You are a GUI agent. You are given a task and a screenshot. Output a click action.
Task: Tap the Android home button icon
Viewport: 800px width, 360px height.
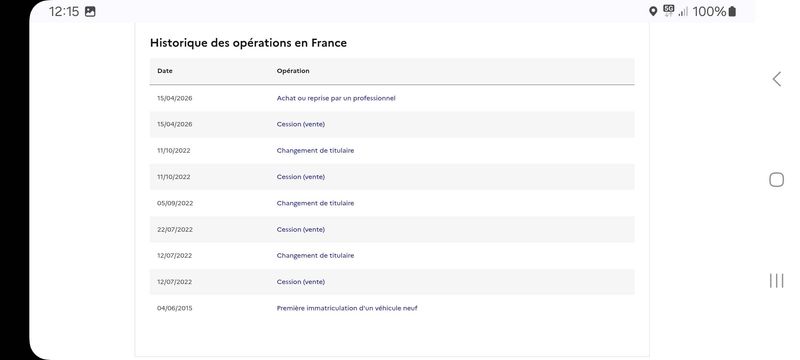pyautogui.click(x=776, y=179)
